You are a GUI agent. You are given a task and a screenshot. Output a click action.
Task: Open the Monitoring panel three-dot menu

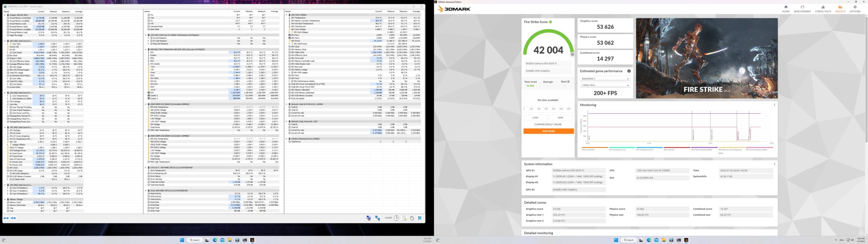pyautogui.click(x=774, y=105)
